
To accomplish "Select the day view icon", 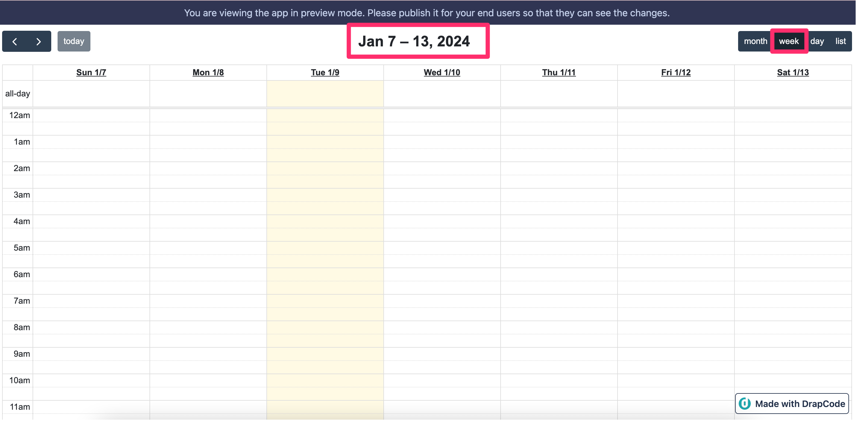I will 816,40.
